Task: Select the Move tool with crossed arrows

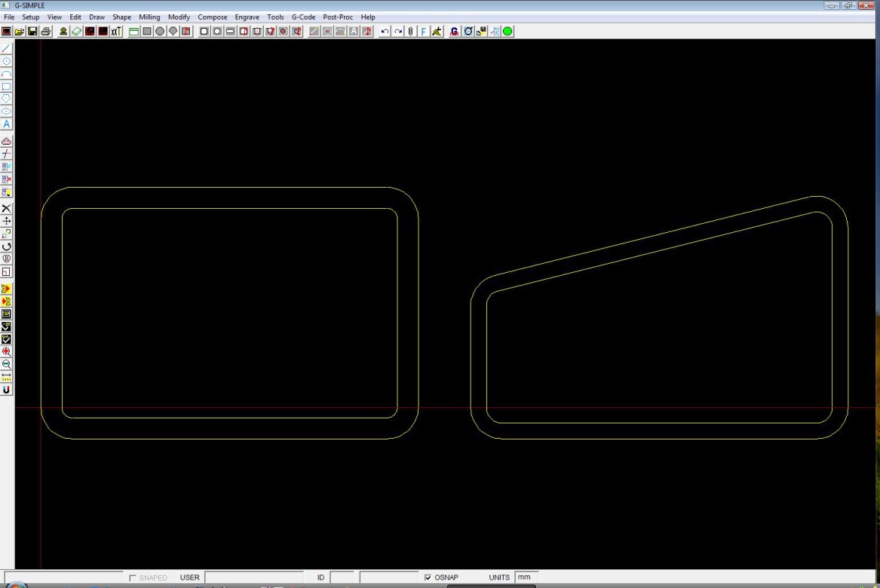Action: pyautogui.click(x=7, y=221)
